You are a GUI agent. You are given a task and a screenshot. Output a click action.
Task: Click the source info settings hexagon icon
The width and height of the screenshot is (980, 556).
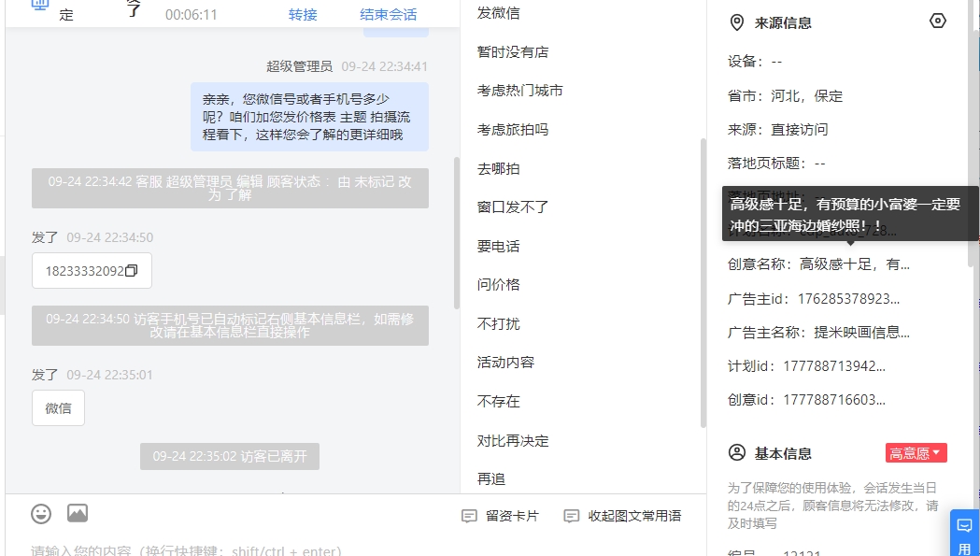(x=938, y=21)
